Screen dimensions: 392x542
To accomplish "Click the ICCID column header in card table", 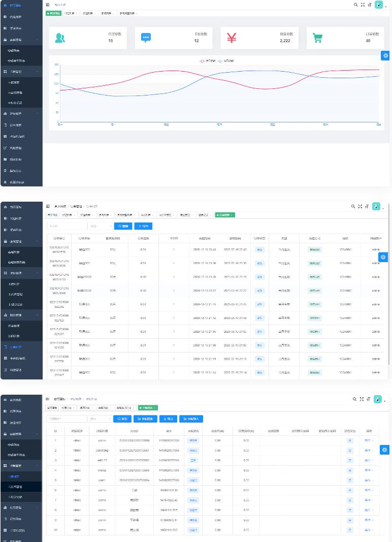I will (x=134, y=431).
